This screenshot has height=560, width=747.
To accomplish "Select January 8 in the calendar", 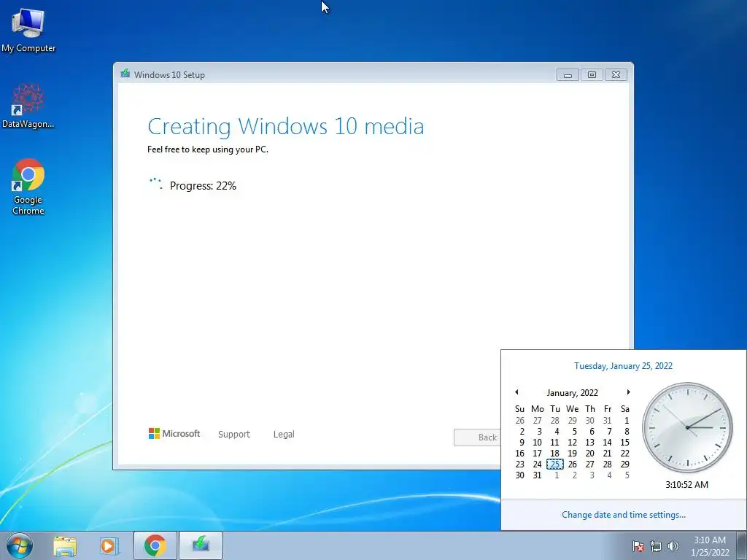I will pyautogui.click(x=625, y=432).
